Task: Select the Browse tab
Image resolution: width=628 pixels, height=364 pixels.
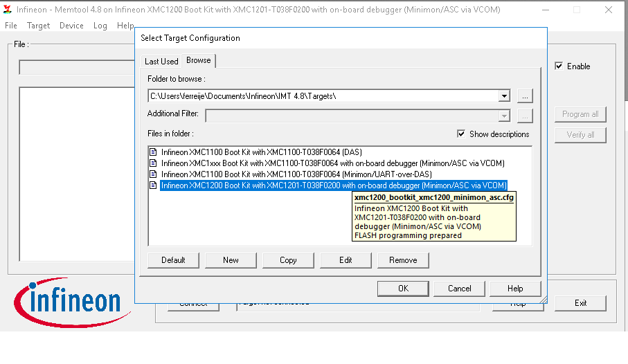Action: pos(199,60)
